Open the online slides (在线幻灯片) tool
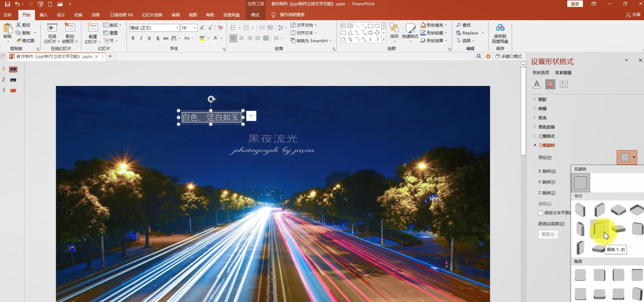Image resolution: width=644 pixels, height=302 pixels. (x=52, y=33)
